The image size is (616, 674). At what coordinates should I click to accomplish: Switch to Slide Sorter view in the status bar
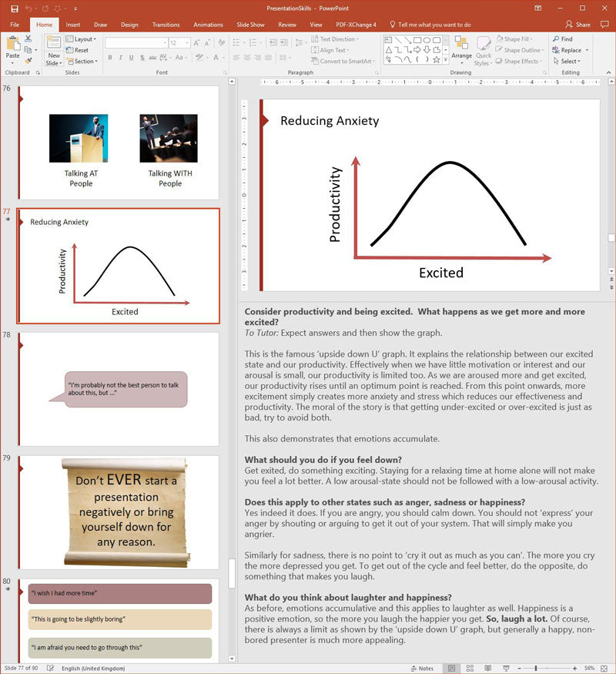pos(470,668)
